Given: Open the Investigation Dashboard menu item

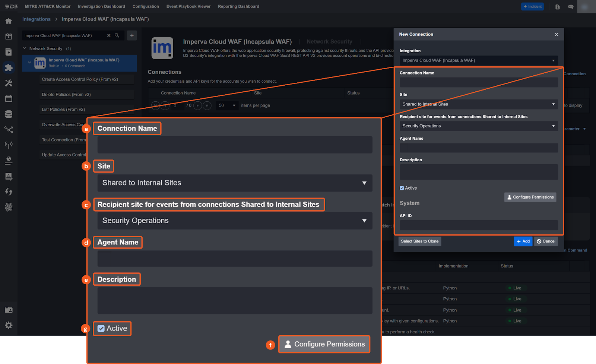Looking at the screenshot, I should point(101,6).
